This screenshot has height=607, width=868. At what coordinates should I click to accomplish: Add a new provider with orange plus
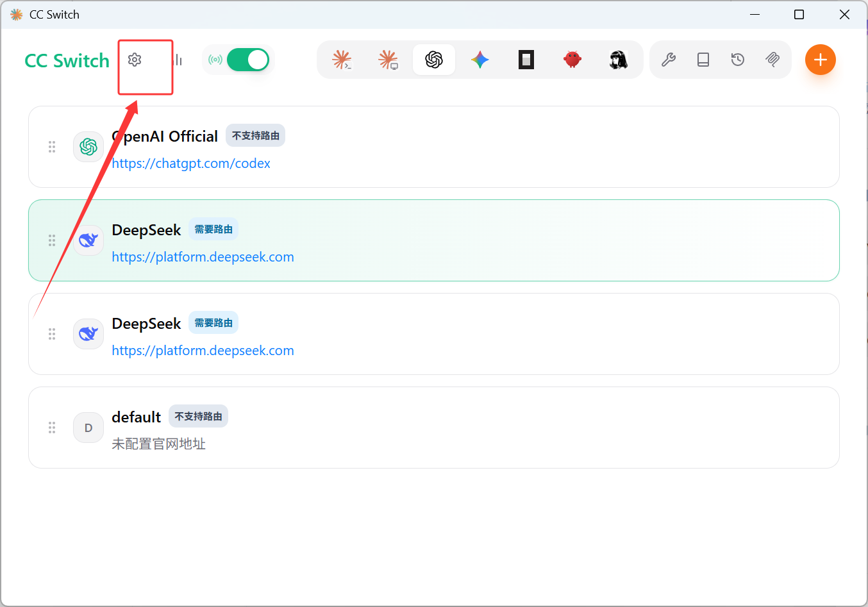(x=821, y=60)
